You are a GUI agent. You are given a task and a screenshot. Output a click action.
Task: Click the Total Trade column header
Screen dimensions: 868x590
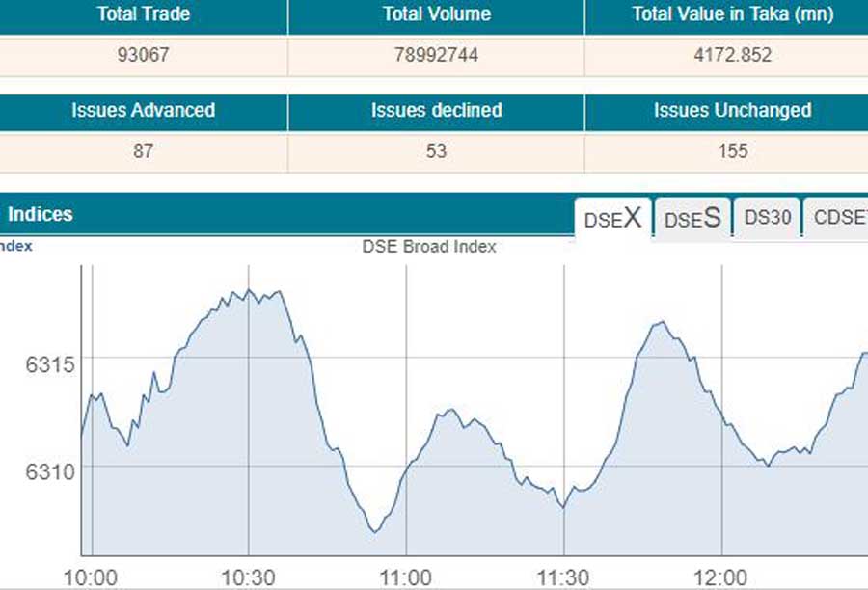point(143,14)
